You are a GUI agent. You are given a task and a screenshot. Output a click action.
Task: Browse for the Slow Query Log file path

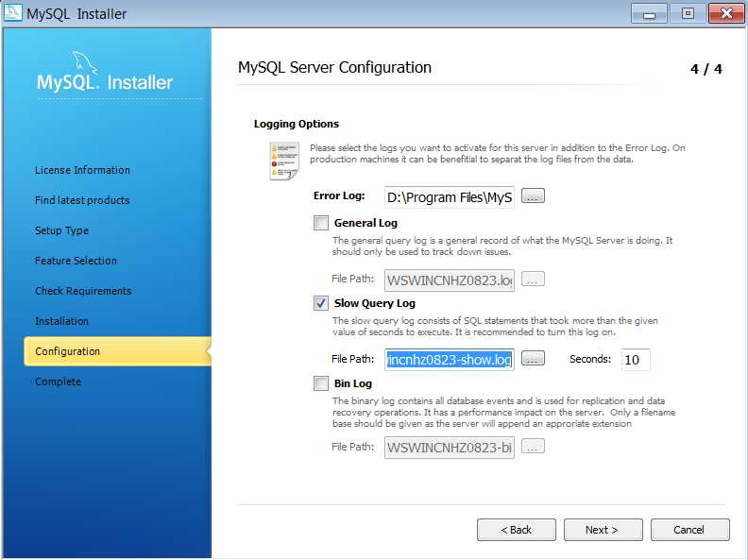[x=533, y=359]
